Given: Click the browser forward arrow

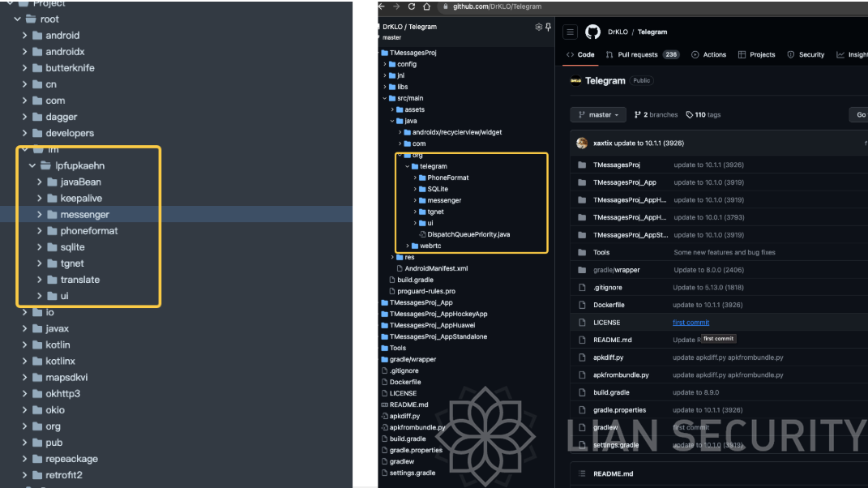Looking at the screenshot, I should click(x=396, y=6).
